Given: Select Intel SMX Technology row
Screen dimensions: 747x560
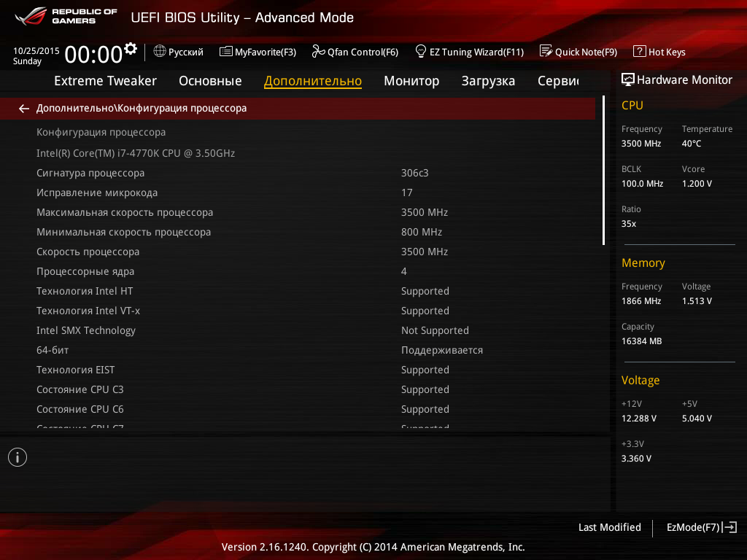Looking at the screenshot, I should pyautogui.click(x=298, y=330).
